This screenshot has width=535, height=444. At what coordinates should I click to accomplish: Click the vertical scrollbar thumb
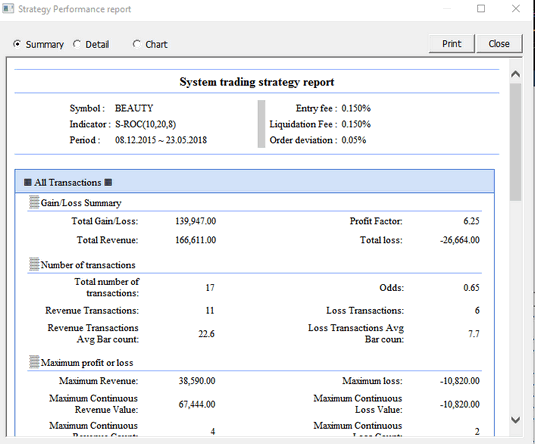click(x=516, y=142)
